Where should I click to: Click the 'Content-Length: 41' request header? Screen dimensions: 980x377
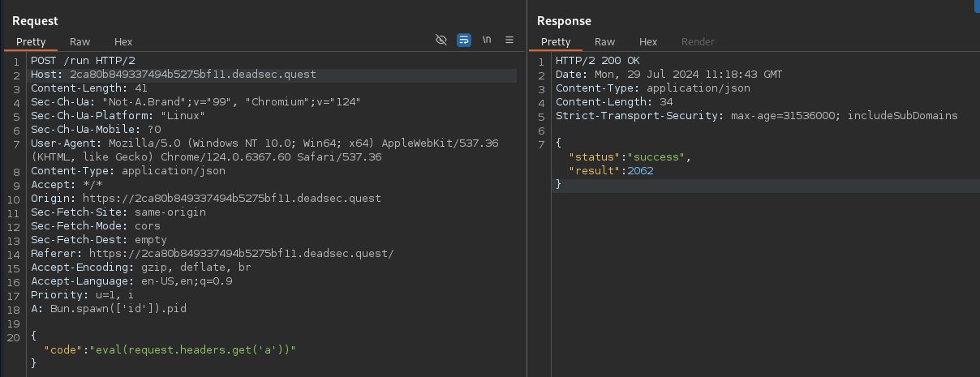89,88
